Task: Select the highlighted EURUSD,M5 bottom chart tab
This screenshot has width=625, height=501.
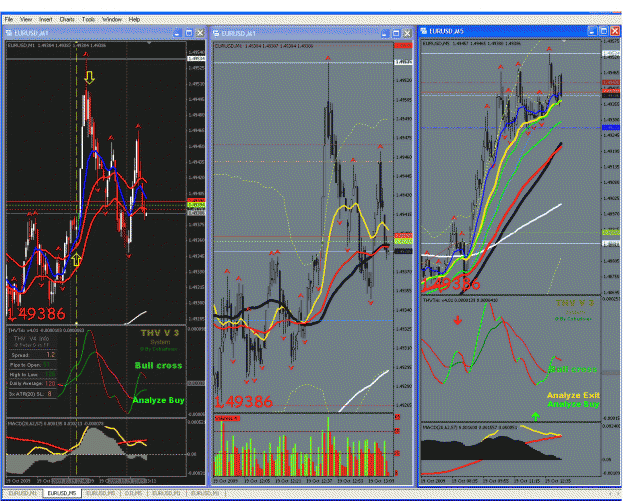Action: (x=61, y=493)
